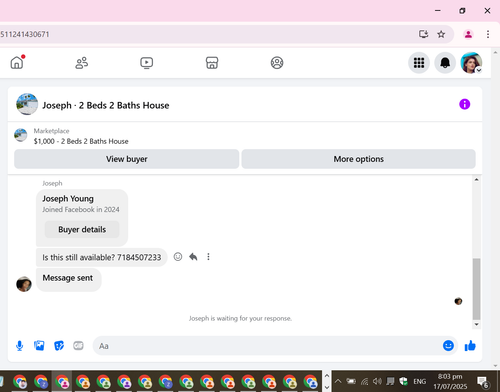The height and width of the screenshot is (392, 500).
Task: Reply to the 'Is this still available' message
Action: [x=193, y=257]
